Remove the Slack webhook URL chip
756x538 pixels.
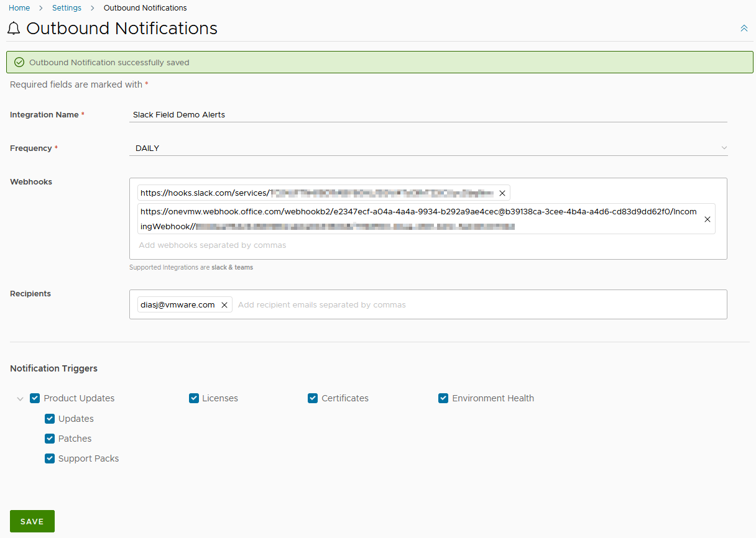click(x=502, y=193)
